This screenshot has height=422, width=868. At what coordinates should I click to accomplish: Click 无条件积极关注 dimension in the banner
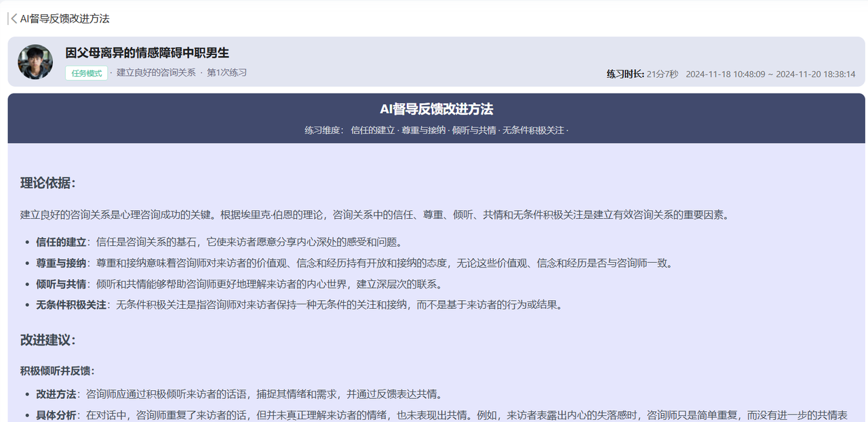pyautogui.click(x=533, y=130)
